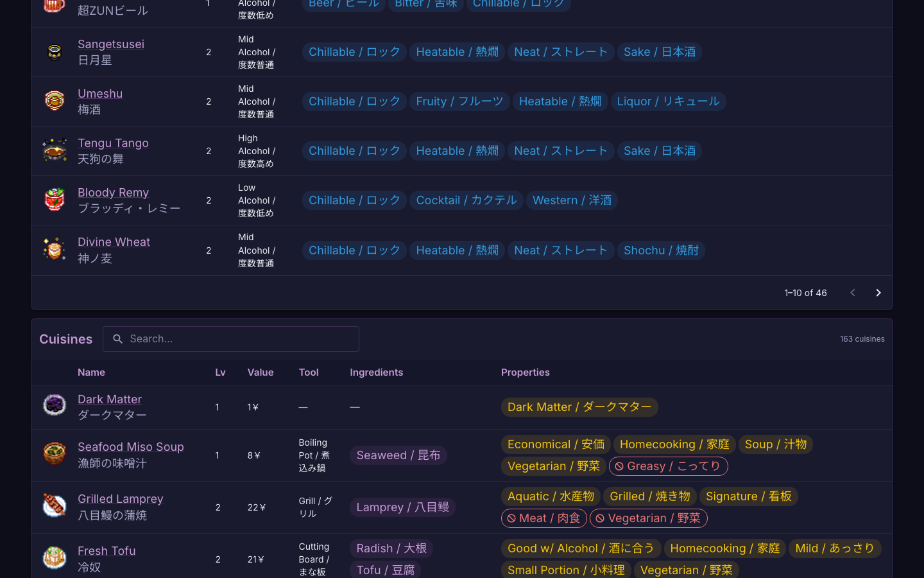Click the Umeshu drink icon
Viewport: 924px width, 578px height.
55,101
